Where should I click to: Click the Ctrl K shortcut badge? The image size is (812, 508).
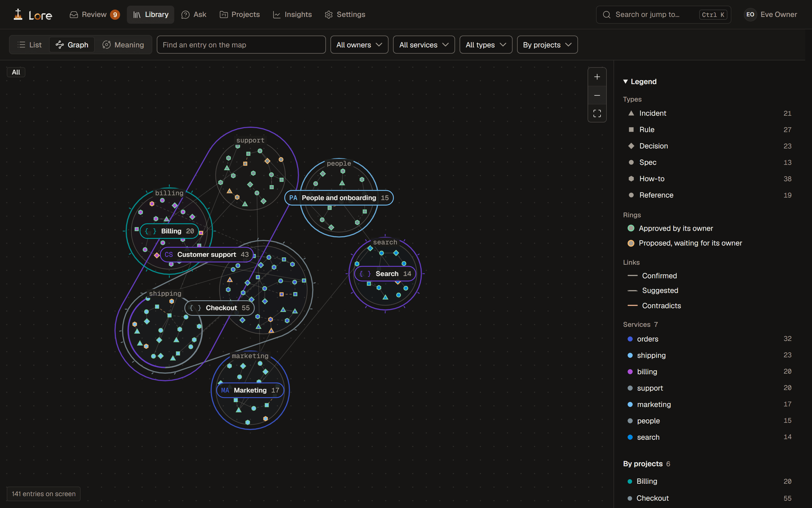[x=713, y=15]
